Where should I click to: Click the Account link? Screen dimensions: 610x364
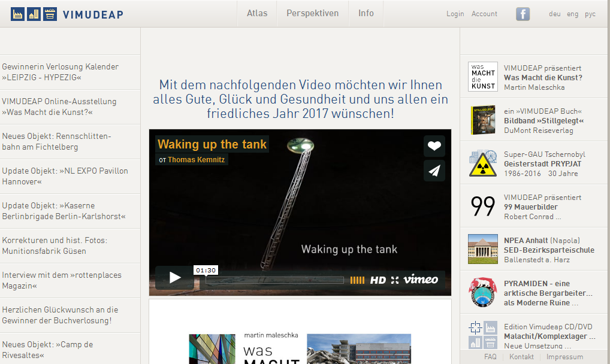pos(484,14)
